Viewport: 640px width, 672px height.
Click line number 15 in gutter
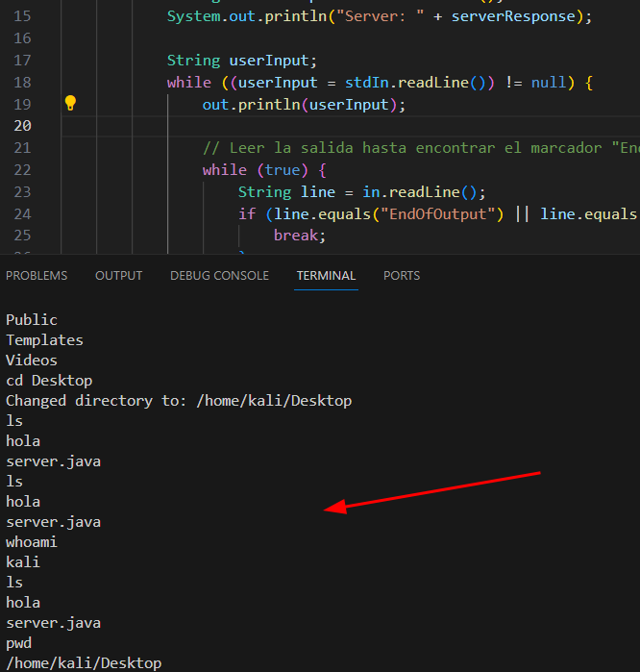pyautogui.click(x=22, y=16)
